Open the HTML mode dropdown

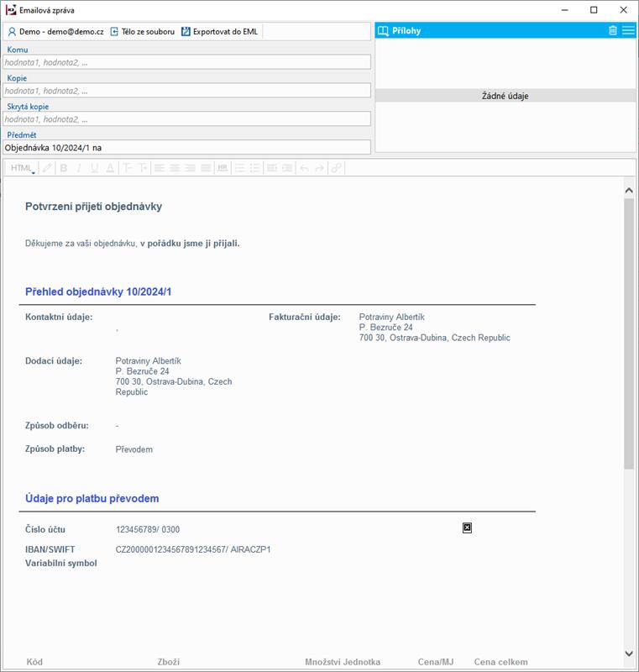pos(23,168)
